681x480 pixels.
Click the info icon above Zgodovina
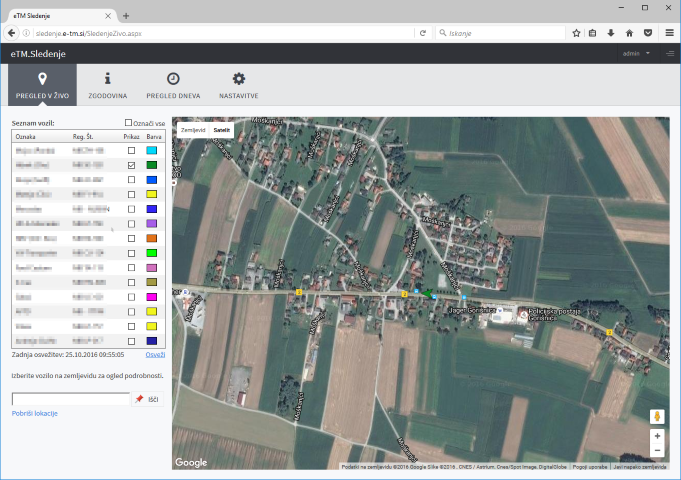tap(107, 79)
